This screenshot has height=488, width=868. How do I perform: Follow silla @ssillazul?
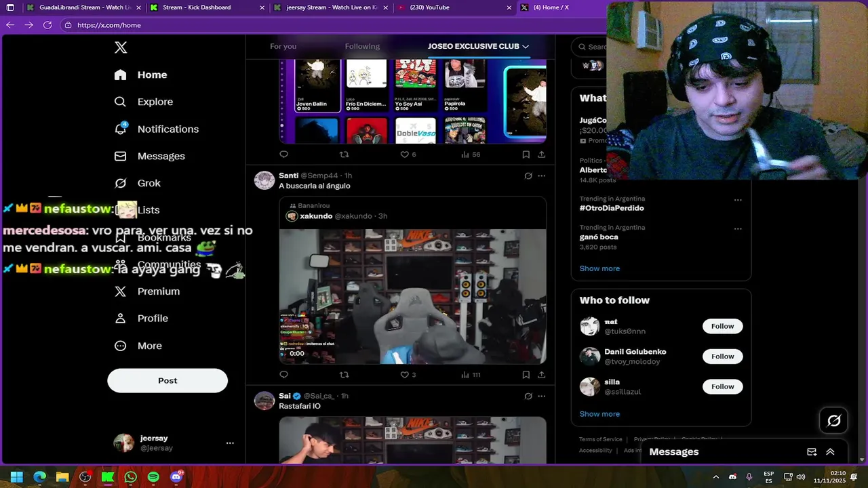pyautogui.click(x=722, y=386)
